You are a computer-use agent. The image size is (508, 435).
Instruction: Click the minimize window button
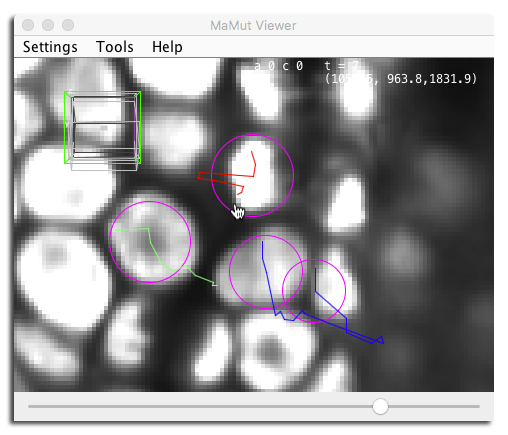[48, 25]
